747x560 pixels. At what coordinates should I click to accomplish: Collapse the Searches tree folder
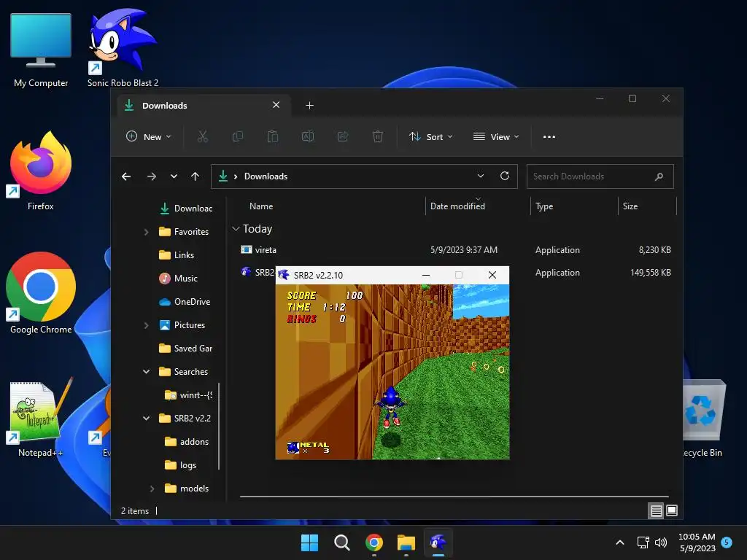tap(146, 372)
